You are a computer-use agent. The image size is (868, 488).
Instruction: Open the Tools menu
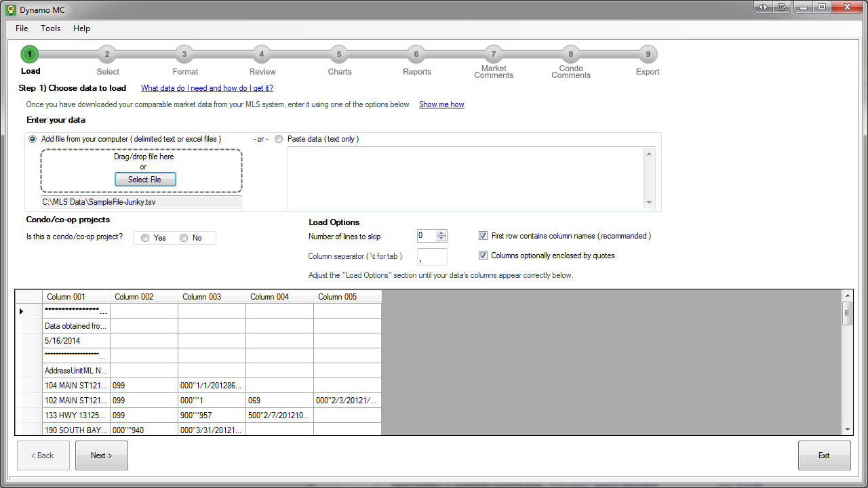51,28
